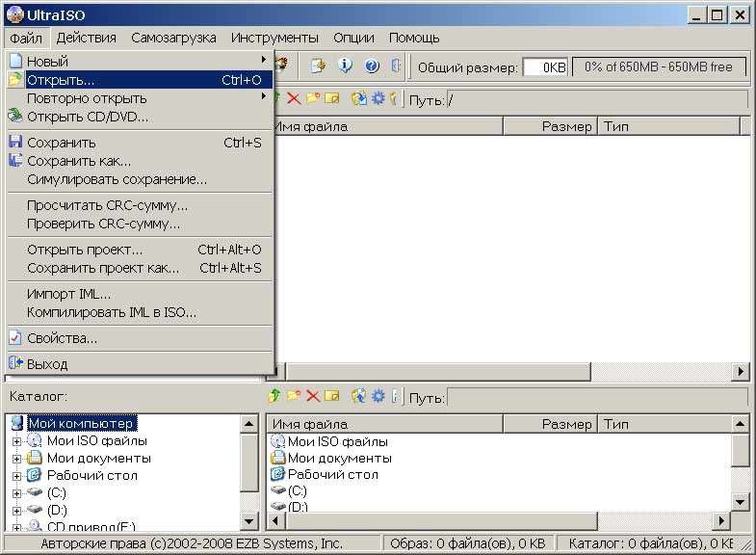The height and width of the screenshot is (555, 756).
Task: Click the exit door toolbar icon
Action: tap(396, 66)
